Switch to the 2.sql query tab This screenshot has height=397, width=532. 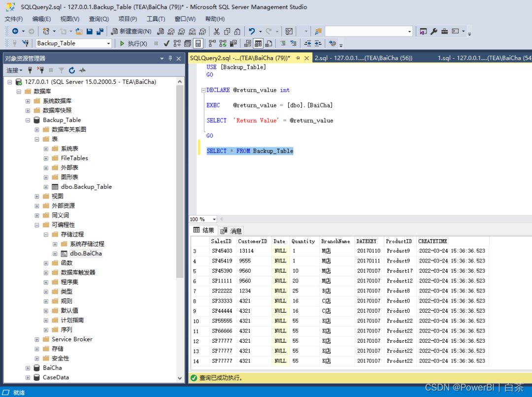coord(364,58)
